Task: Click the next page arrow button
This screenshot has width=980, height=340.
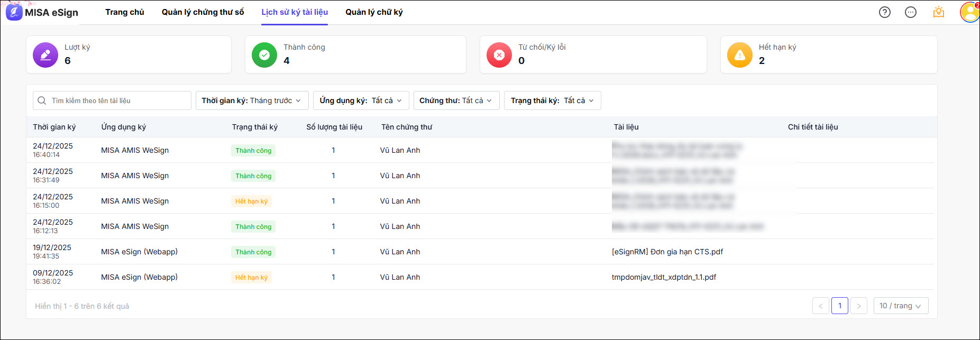Action: tap(858, 306)
